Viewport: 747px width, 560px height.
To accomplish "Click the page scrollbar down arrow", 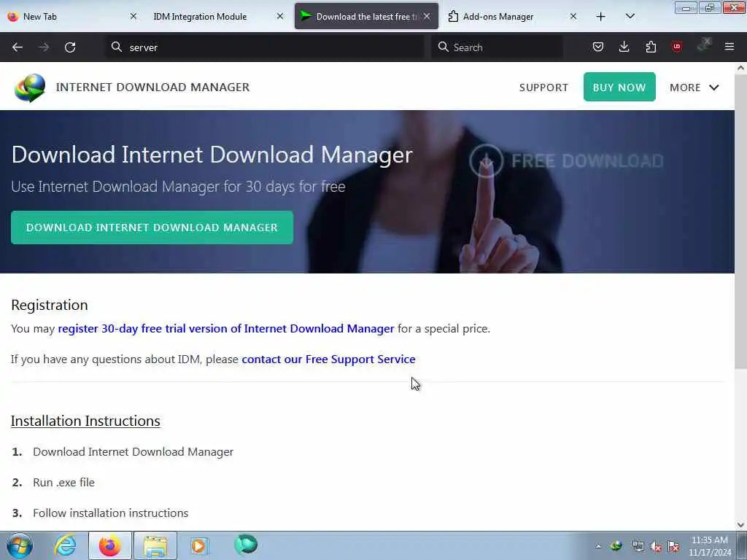I will [740, 525].
